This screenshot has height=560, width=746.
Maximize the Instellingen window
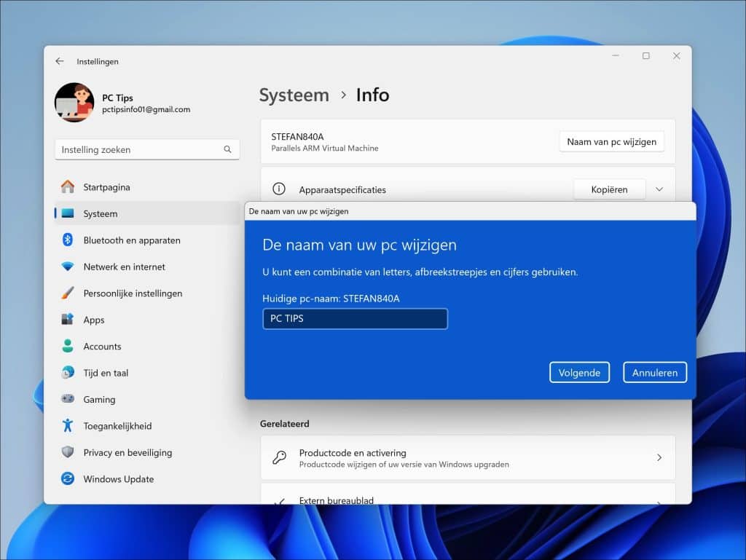tap(645, 55)
